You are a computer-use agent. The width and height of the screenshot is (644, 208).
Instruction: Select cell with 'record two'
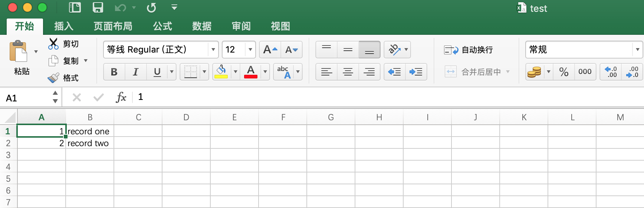coord(90,143)
